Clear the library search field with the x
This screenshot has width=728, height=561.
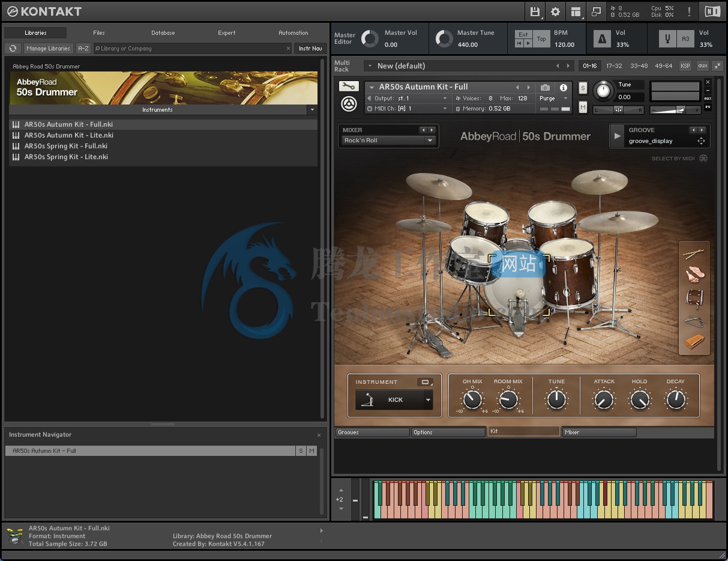(x=288, y=49)
